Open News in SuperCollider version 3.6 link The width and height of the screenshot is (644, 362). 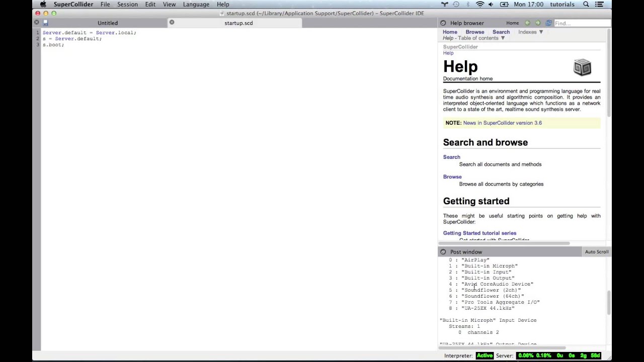tap(503, 123)
